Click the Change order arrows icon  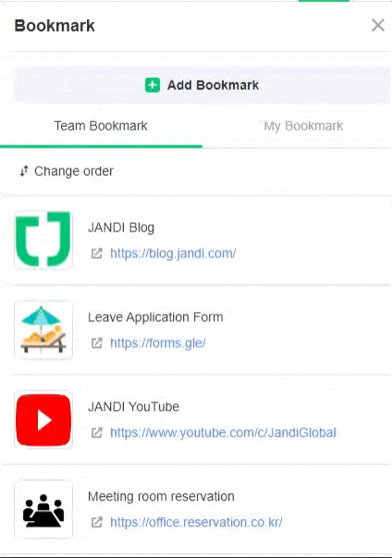click(x=24, y=171)
